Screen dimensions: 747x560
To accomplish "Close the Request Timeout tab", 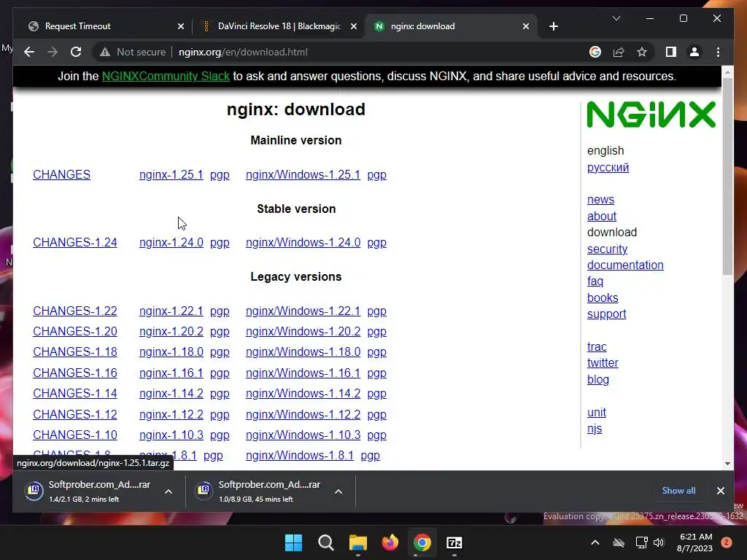I will click(181, 26).
